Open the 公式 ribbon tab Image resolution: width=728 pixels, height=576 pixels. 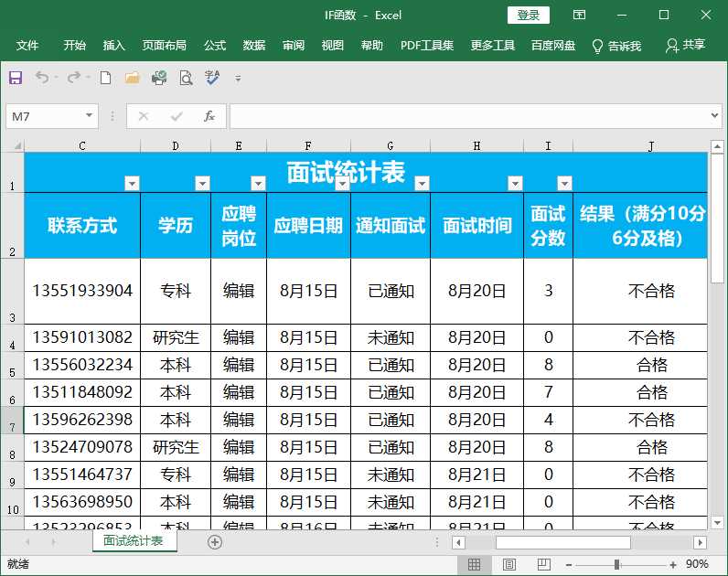click(x=215, y=46)
